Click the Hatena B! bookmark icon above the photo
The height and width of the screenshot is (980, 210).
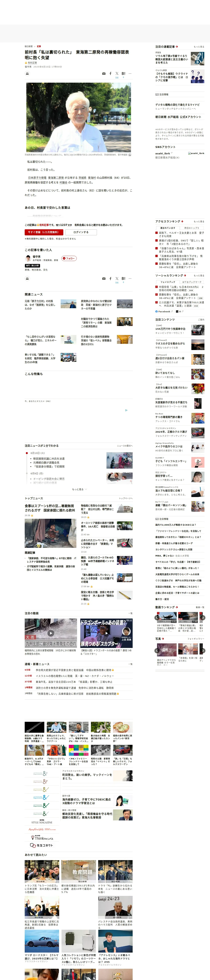click(x=123, y=73)
